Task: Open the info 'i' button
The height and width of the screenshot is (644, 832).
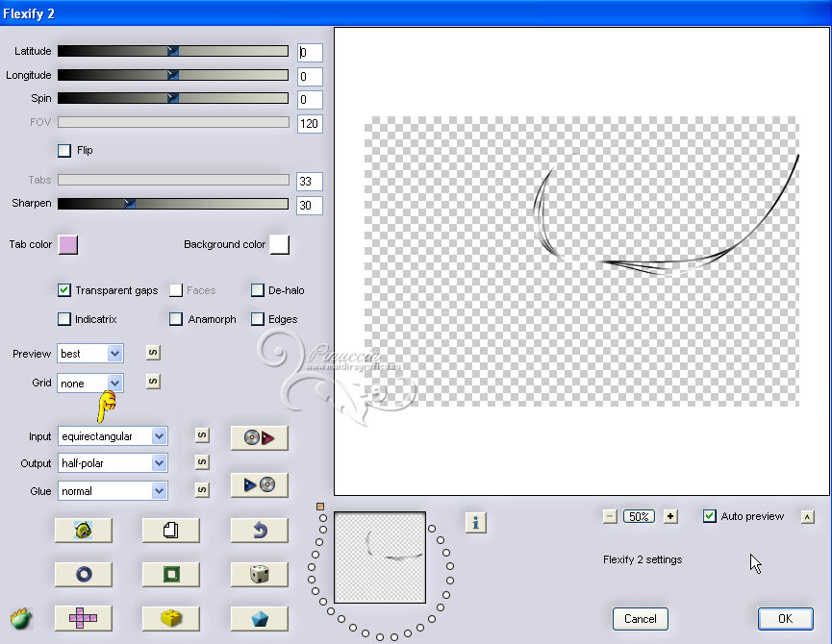Action: 475,523
